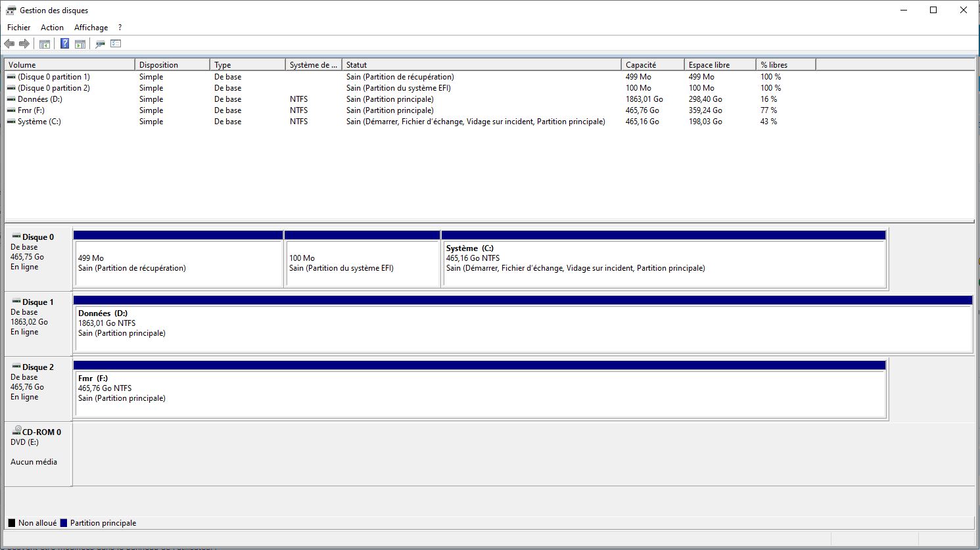Open the checklist settings toolbar icon
The image size is (980, 550).
point(116,44)
